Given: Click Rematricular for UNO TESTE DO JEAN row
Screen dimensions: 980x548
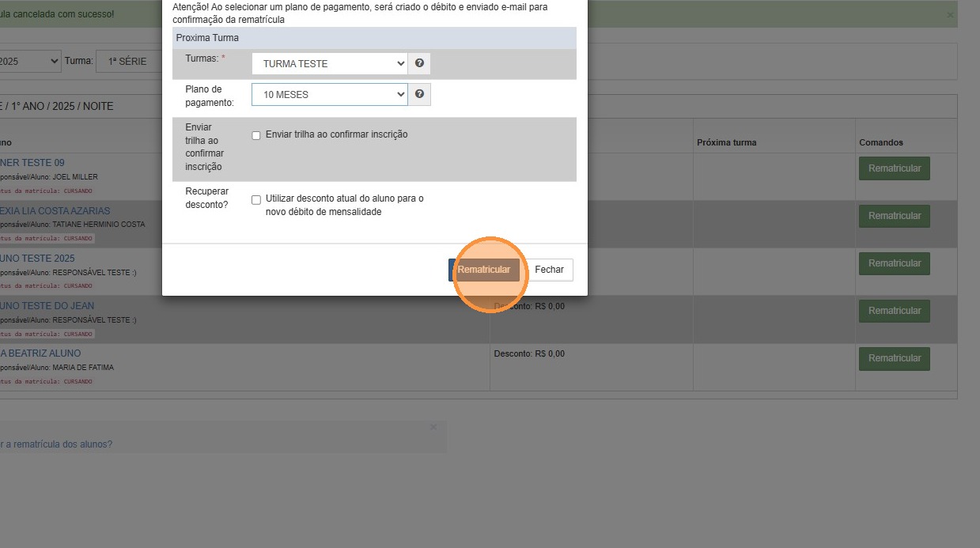Looking at the screenshot, I should click(895, 311).
